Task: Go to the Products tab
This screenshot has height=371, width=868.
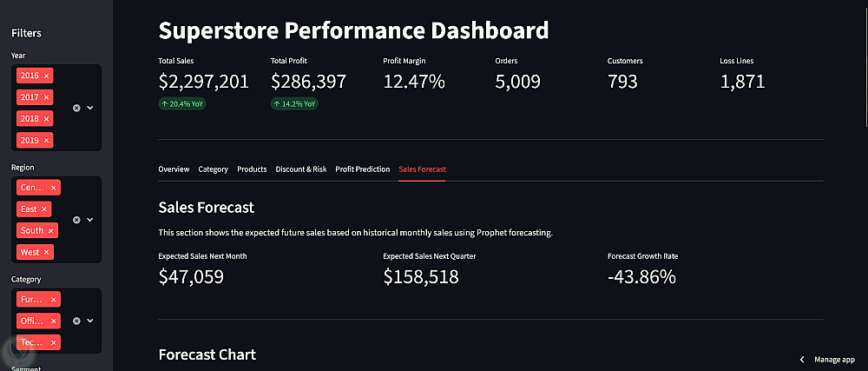Action: click(252, 169)
